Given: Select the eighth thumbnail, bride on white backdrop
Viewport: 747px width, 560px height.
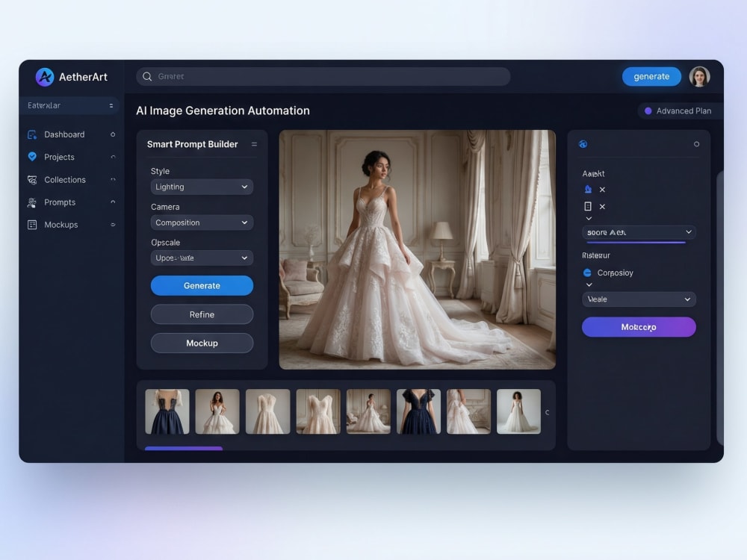Looking at the screenshot, I should click(x=519, y=411).
